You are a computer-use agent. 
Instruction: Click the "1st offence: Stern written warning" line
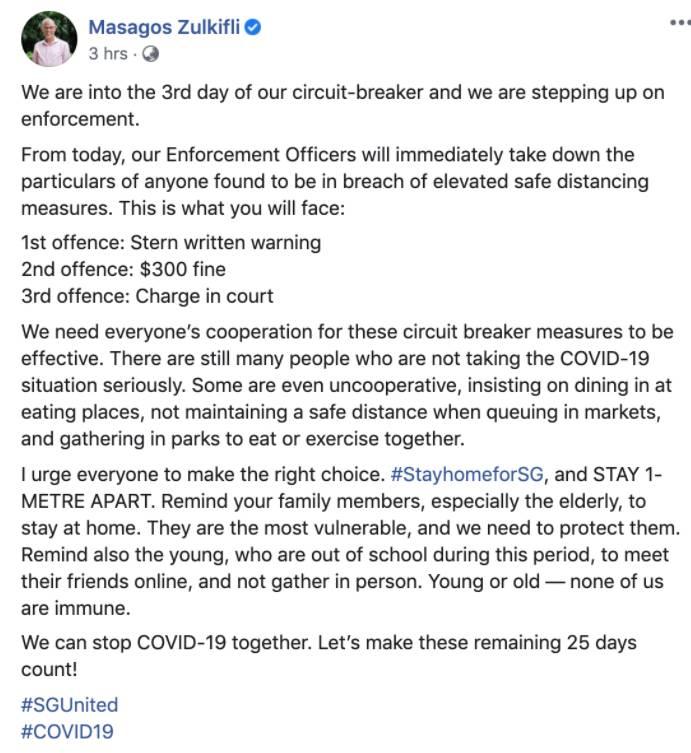tap(171, 244)
